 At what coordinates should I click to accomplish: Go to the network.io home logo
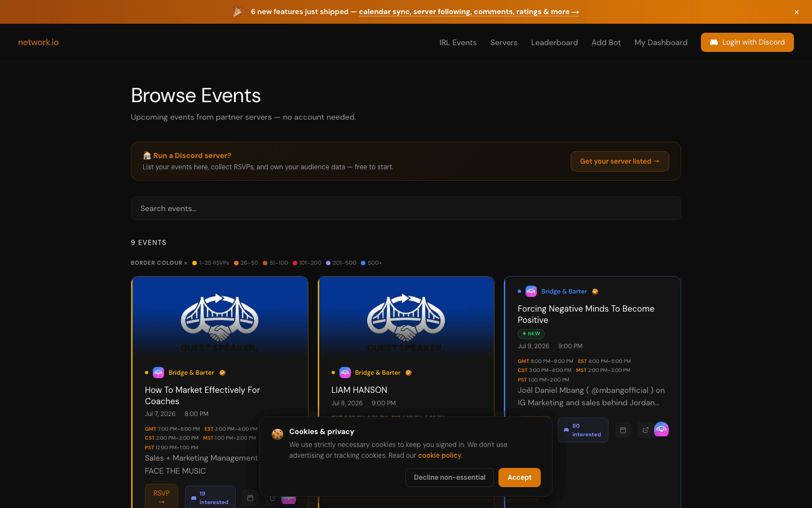pyautogui.click(x=38, y=42)
